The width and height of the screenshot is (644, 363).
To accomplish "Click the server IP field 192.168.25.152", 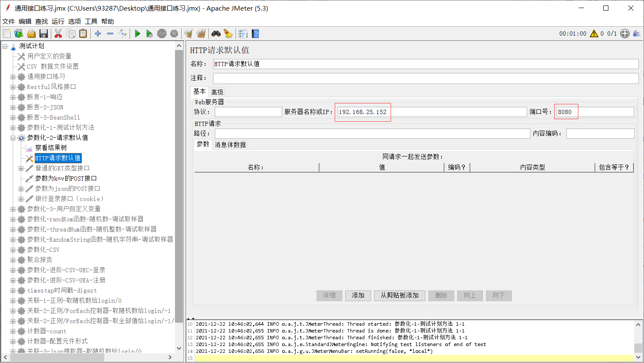I will [432, 112].
